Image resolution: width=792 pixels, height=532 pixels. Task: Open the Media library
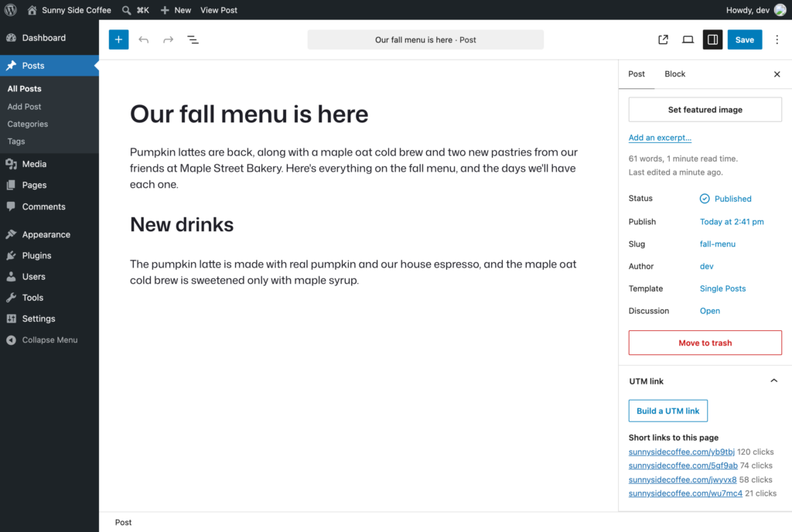34,164
